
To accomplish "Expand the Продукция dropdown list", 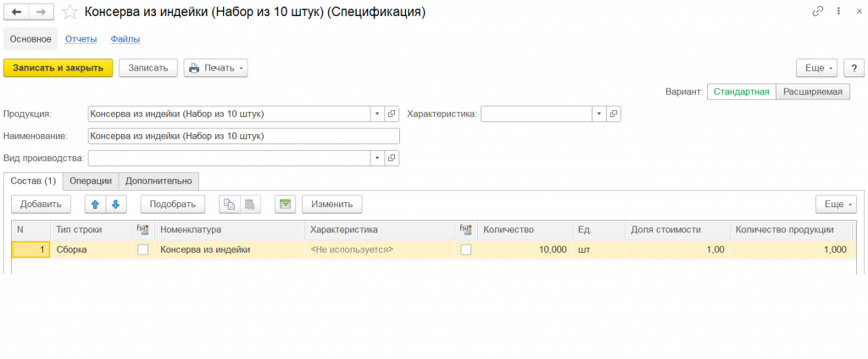I will (x=377, y=114).
